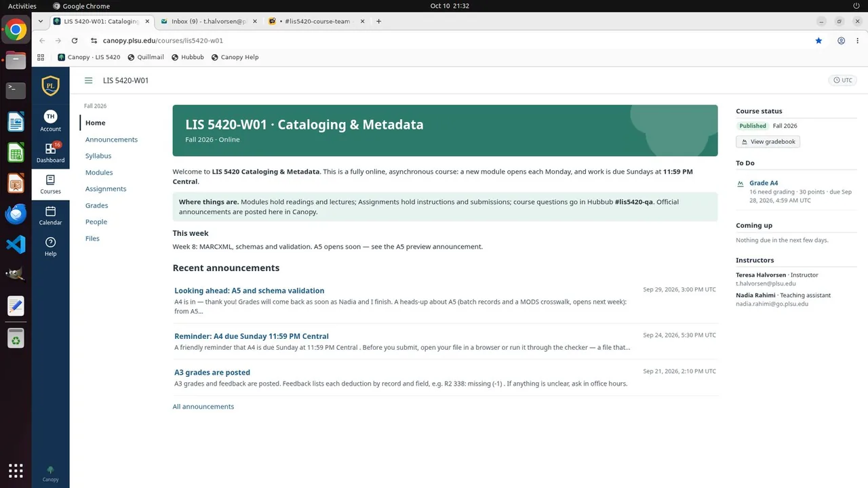The height and width of the screenshot is (488, 868).
Task: Open Chrome's three-dot menu
Action: coord(858,41)
